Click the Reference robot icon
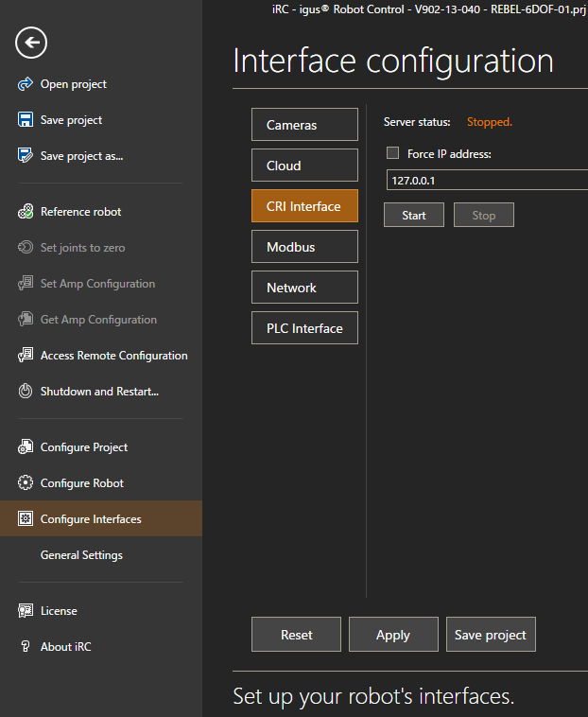The height and width of the screenshot is (717, 588). [x=26, y=212]
